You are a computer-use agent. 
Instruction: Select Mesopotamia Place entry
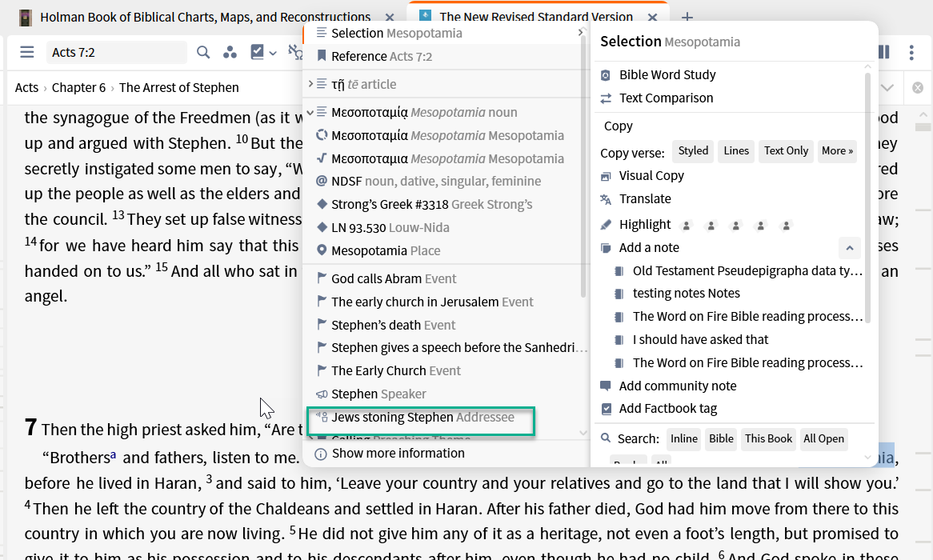pyautogui.click(x=445, y=250)
